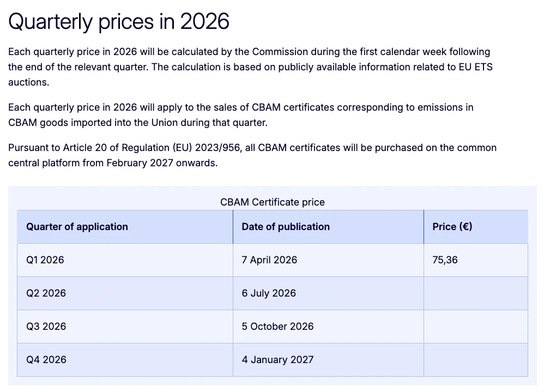Select the "Date of publication" column header

[x=286, y=227]
